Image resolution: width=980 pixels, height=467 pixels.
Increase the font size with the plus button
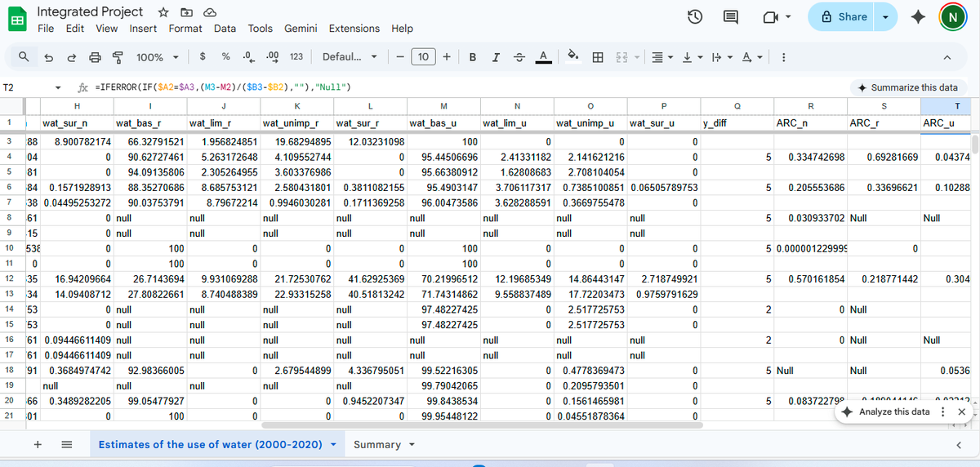[x=448, y=57]
